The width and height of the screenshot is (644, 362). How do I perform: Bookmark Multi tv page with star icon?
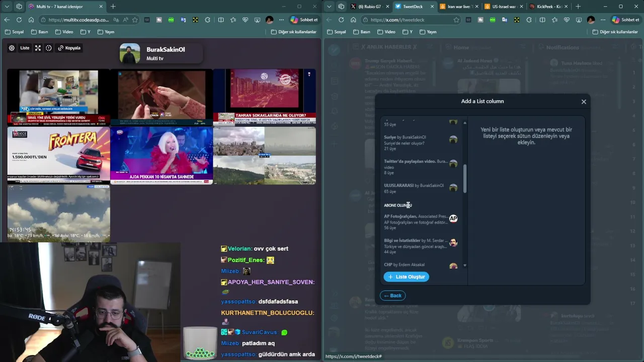pyautogui.click(x=135, y=20)
